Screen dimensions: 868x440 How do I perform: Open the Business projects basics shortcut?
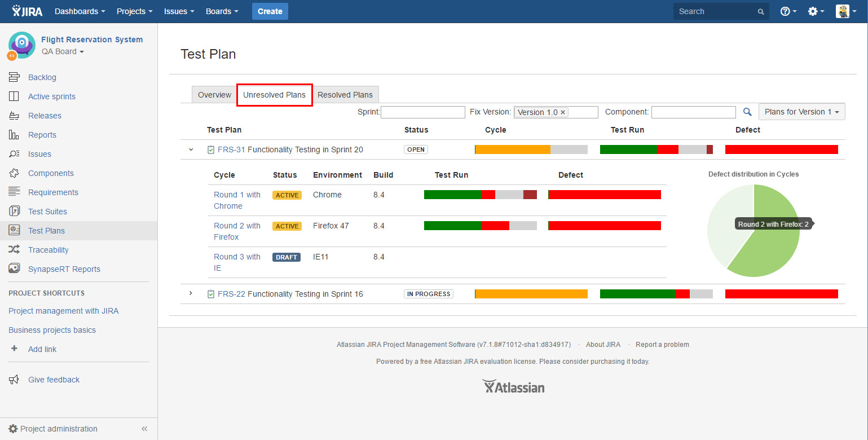52,330
